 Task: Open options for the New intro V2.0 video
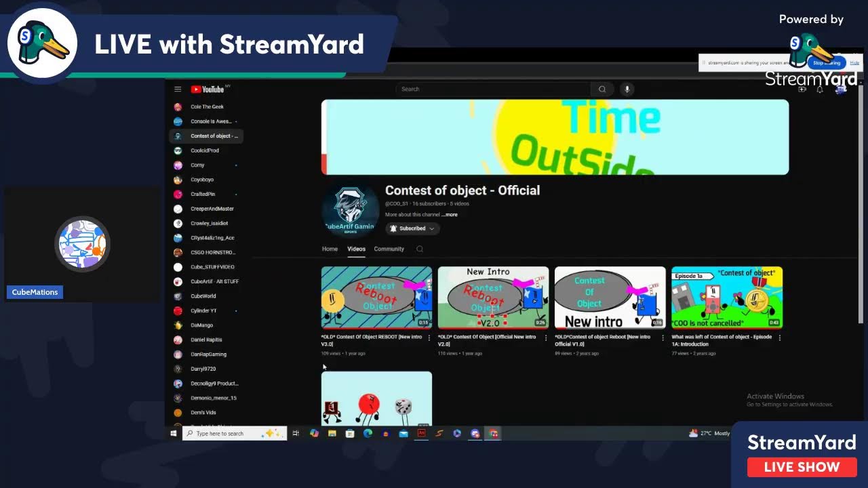point(546,338)
